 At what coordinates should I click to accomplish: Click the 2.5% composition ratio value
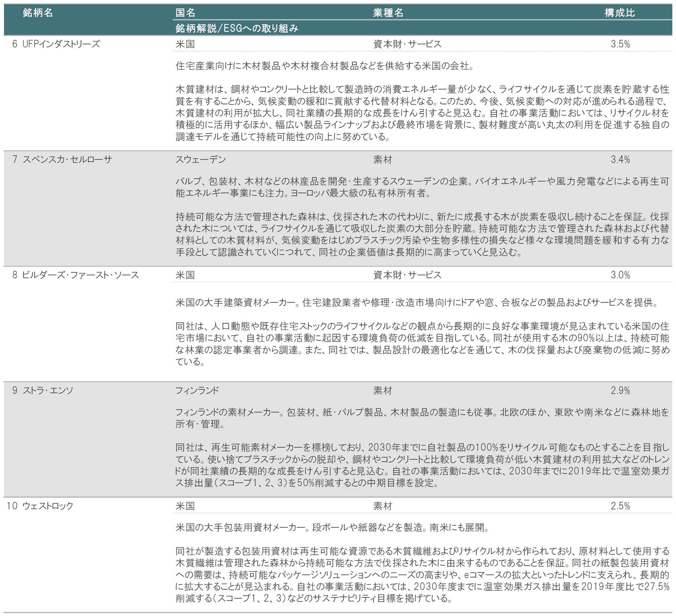tap(620, 506)
